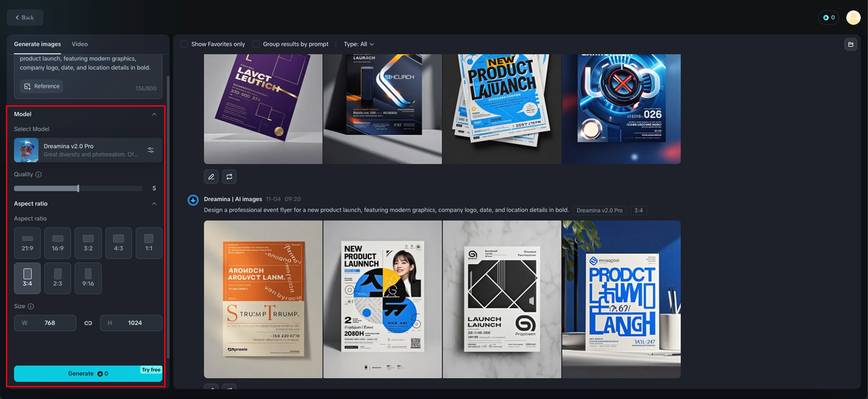868x399 pixels.
Task: Edit the height field showing 1024
Action: tap(131, 323)
